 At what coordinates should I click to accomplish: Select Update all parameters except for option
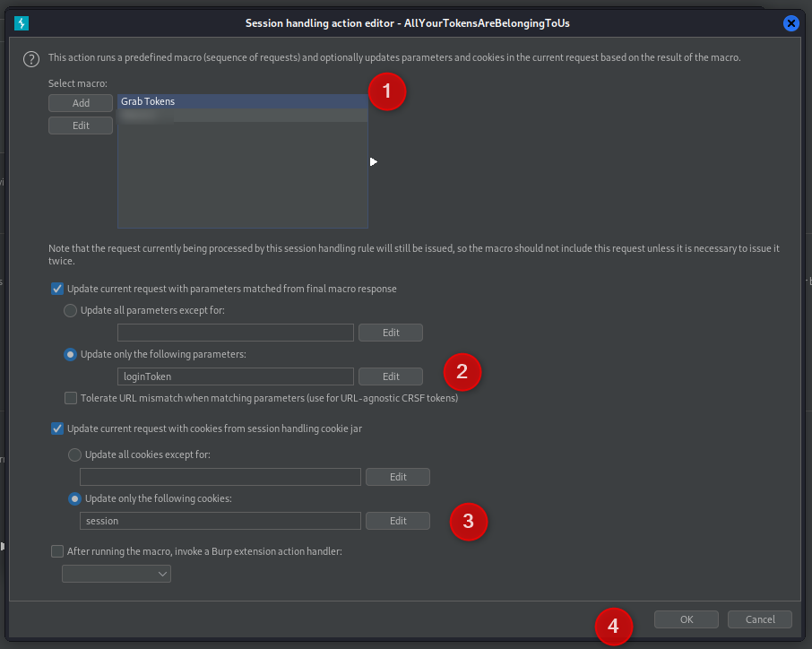(71, 310)
